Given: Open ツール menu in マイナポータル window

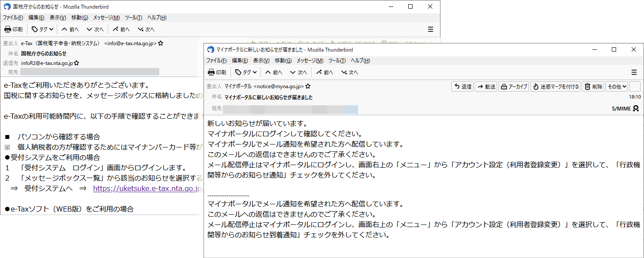Looking at the screenshot, I should [337, 61].
